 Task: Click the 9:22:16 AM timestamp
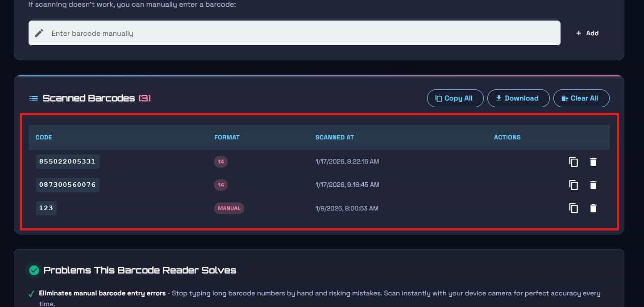point(347,161)
